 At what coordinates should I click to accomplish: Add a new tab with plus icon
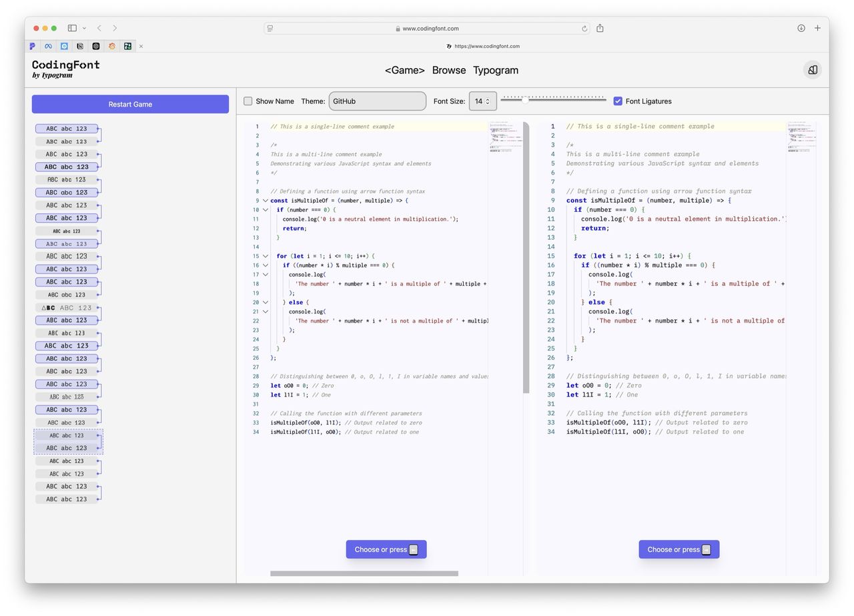coord(817,28)
